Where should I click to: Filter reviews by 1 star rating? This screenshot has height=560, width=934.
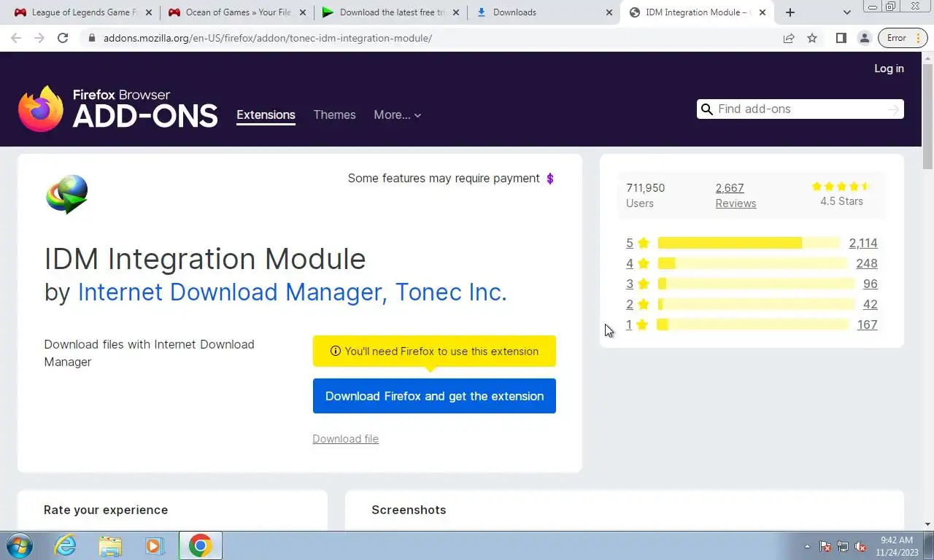(637, 325)
